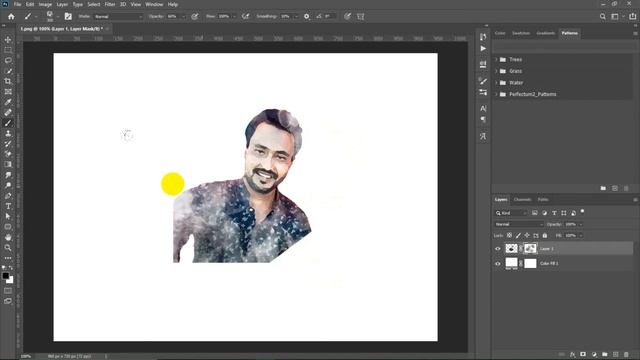This screenshot has width=640, height=360.
Task: Go to the Home screen
Action: click(x=11, y=16)
